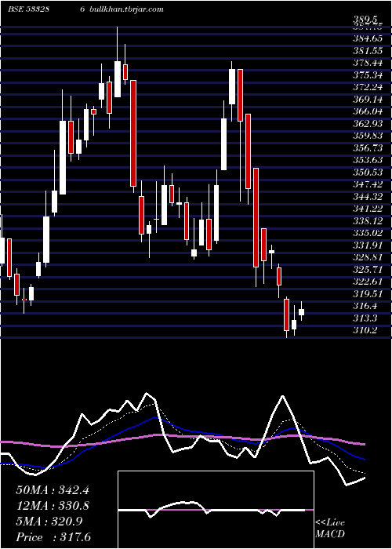Click the 335.02 price axis label
The height and width of the screenshot is (549, 392).
(368, 233)
